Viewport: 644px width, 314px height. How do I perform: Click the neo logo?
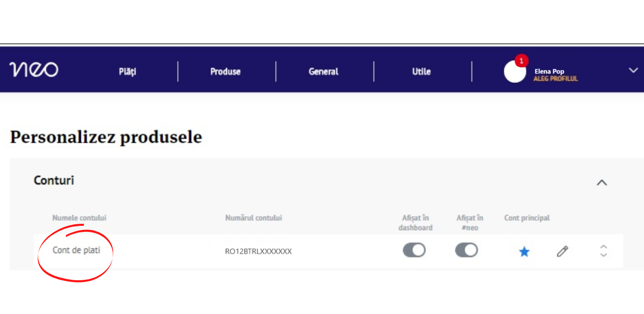click(x=34, y=69)
